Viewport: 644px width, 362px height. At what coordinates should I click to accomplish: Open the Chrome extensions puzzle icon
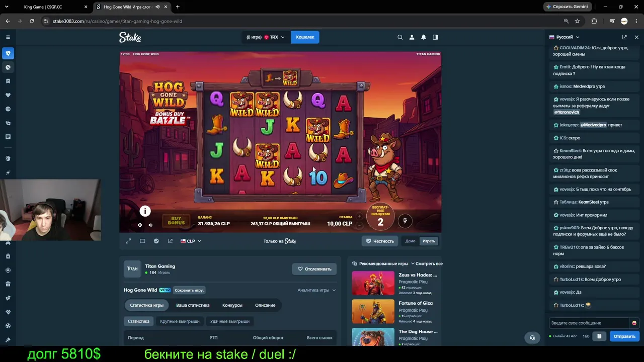(594, 21)
